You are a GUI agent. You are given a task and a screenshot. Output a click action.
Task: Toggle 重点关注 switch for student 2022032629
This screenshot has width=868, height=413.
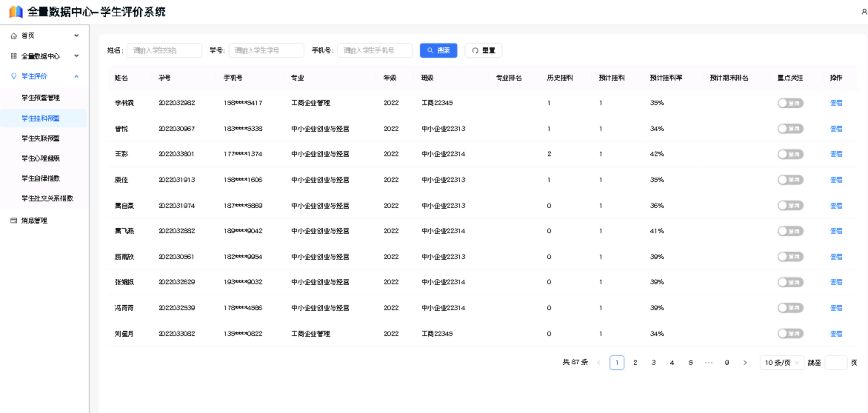pyautogui.click(x=790, y=282)
